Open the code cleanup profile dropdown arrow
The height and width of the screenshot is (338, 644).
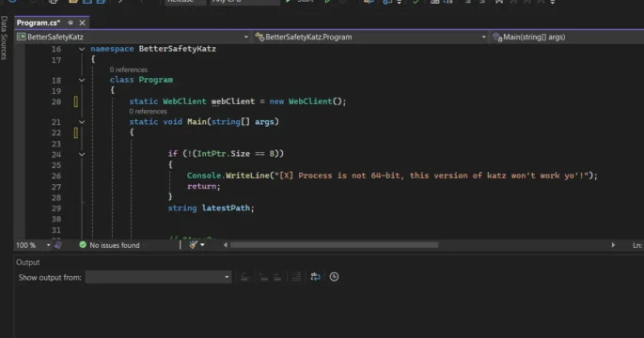[x=202, y=245]
